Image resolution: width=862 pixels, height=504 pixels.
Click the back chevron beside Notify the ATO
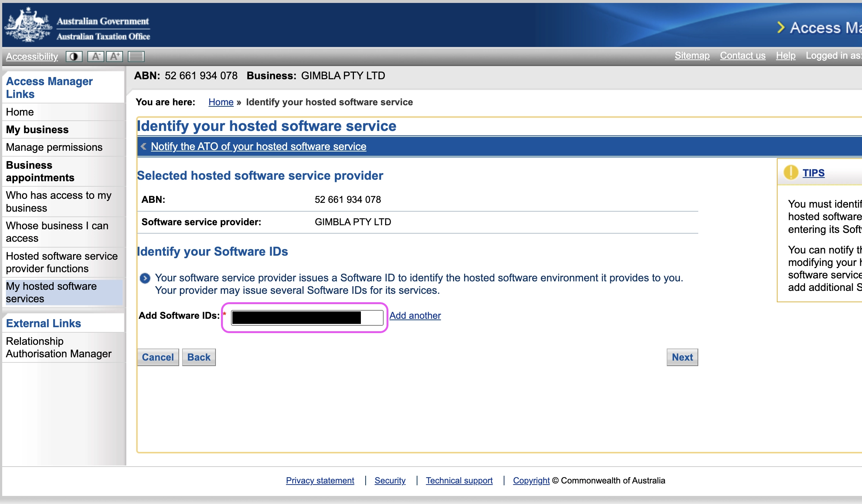tap(144, 146)
